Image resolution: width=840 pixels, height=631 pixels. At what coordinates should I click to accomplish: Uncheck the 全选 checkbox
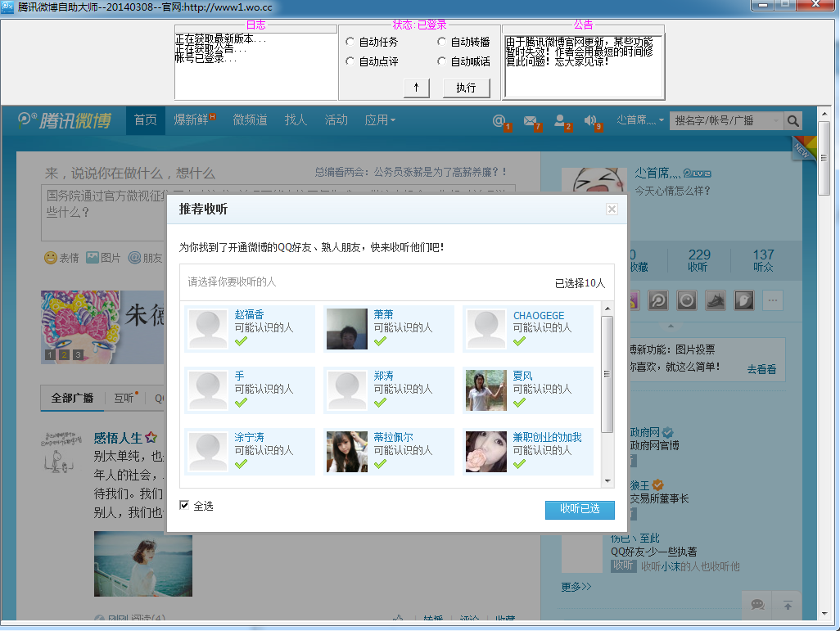pos(184,505)
